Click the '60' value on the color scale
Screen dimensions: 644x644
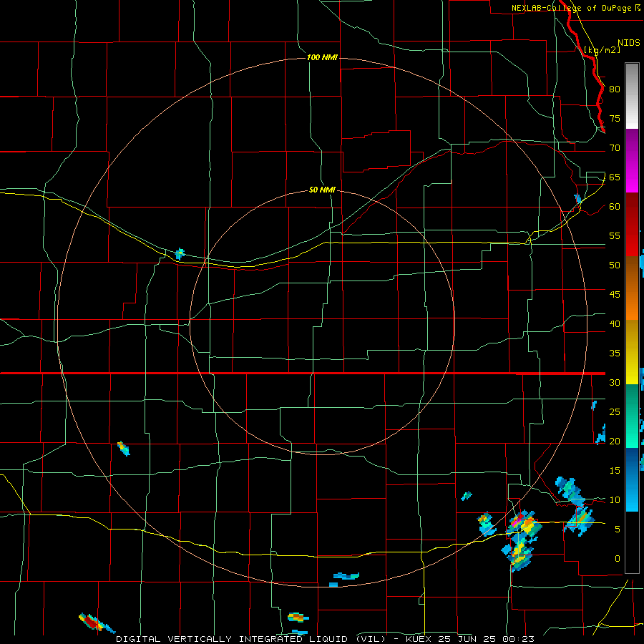click(x=615, y=207)
